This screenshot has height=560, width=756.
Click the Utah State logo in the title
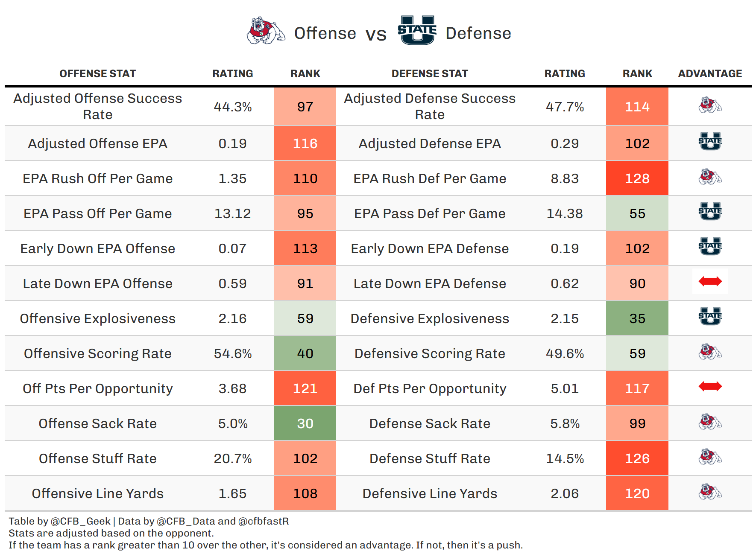417,30
